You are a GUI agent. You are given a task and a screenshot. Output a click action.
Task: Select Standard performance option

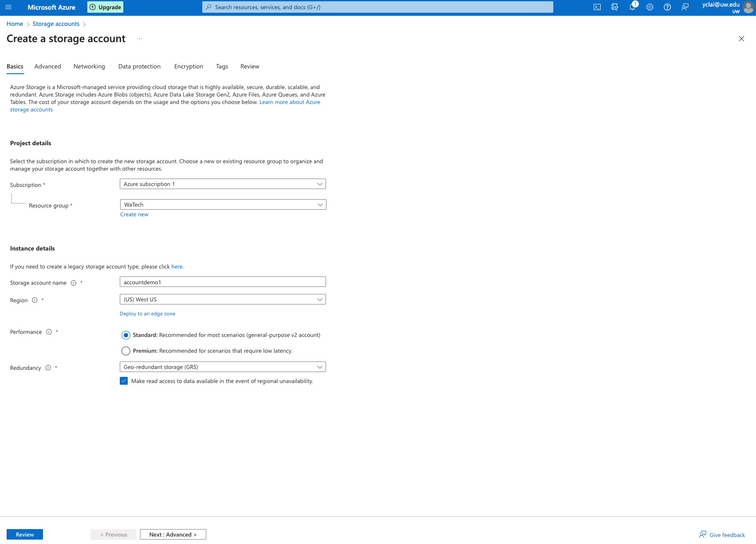point(126,335)
